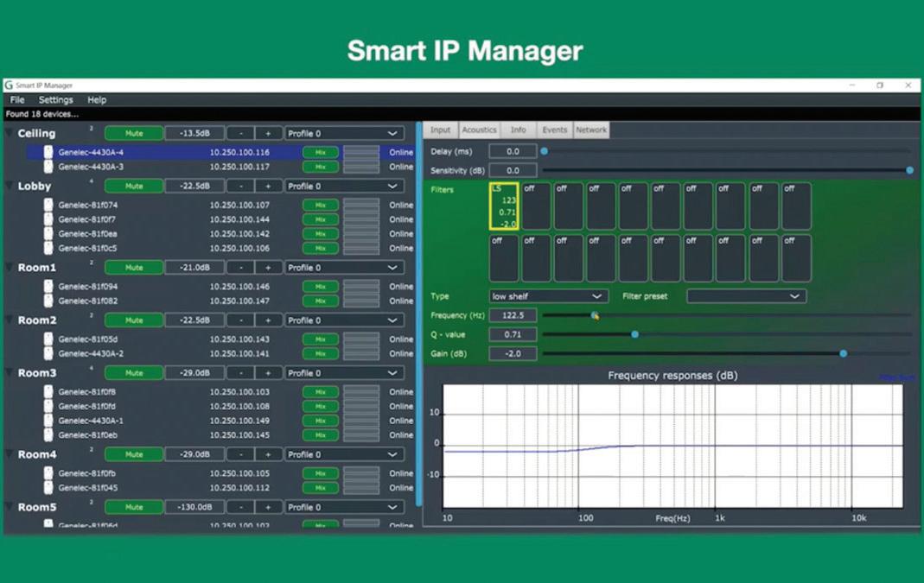Image resolution: width=924 pixels, height=583 pixels.
Task: Click the Delay (ms) value field
Action: tap(513, 151)
